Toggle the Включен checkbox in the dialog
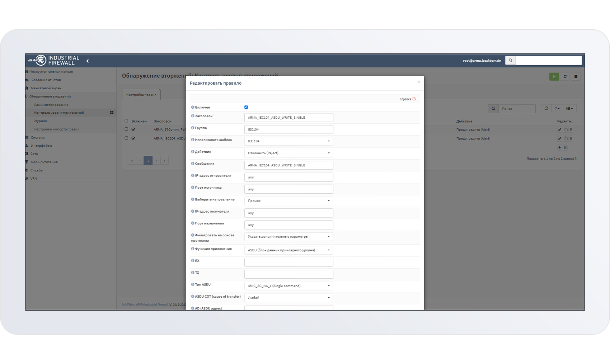This screenshot has height=364, width=610. 246,107
